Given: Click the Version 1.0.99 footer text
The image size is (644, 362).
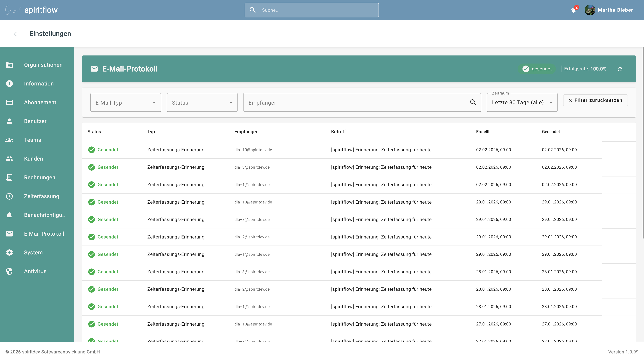Looking at the screenshot, I should click(x=623, y=352).
